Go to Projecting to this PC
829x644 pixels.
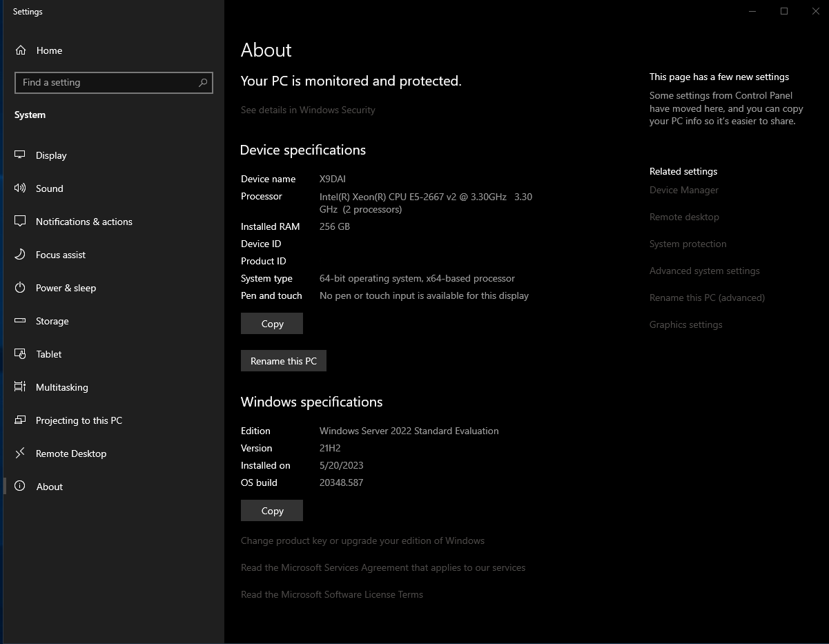[79, 420]
